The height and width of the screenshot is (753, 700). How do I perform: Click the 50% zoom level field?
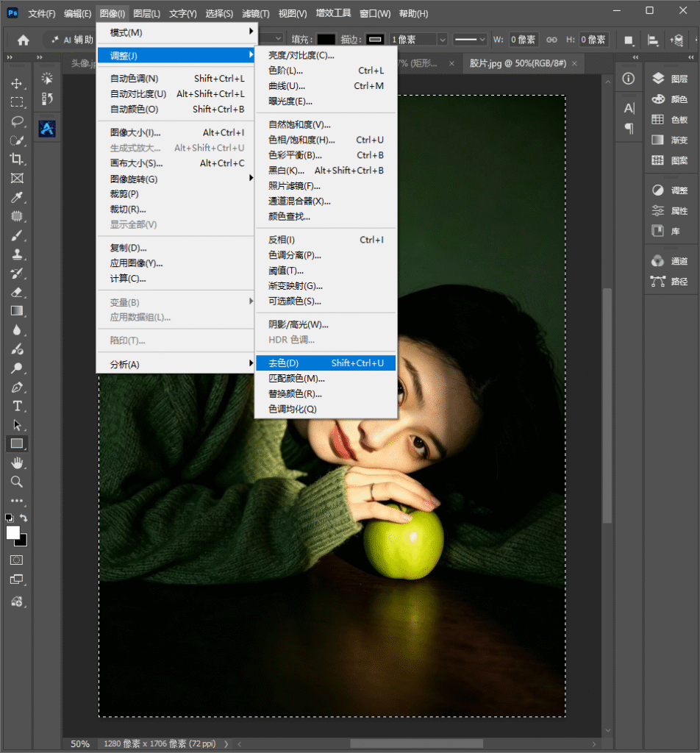[79, 744]
